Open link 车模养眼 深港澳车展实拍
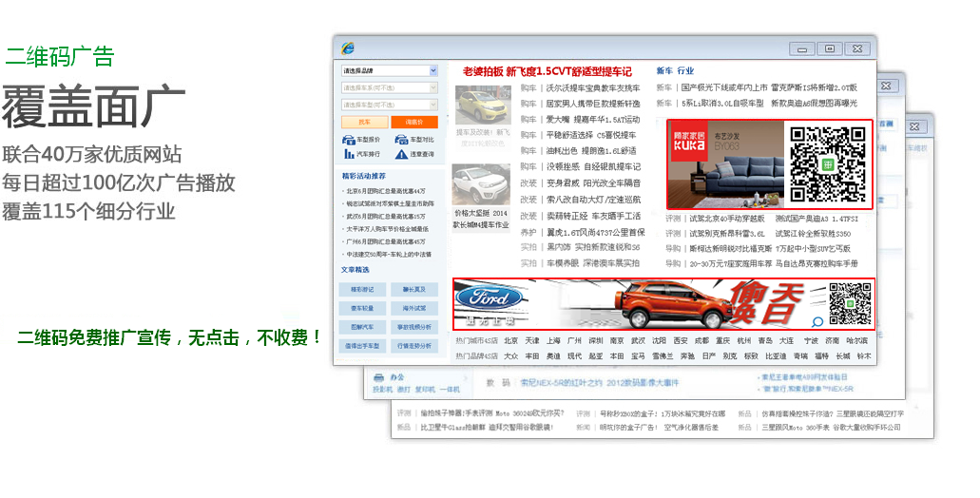The width and height of the screenshot is (980, 498). (593, 263)
